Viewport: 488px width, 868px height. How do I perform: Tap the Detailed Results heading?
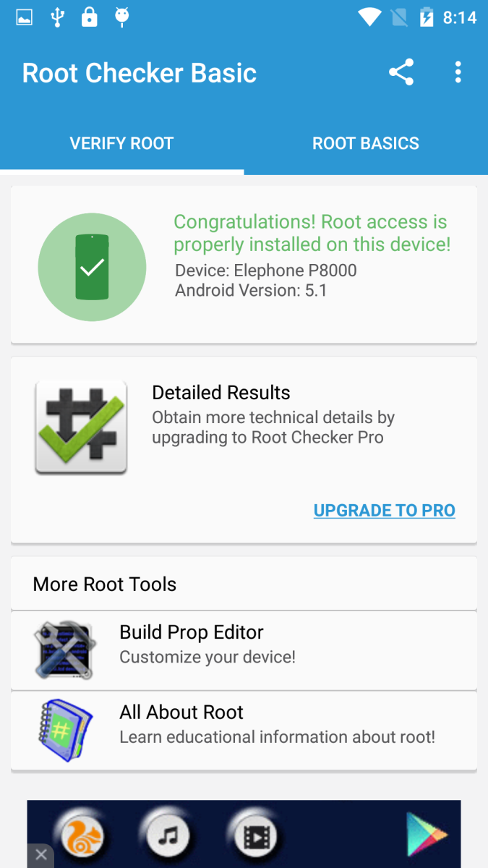221,392
